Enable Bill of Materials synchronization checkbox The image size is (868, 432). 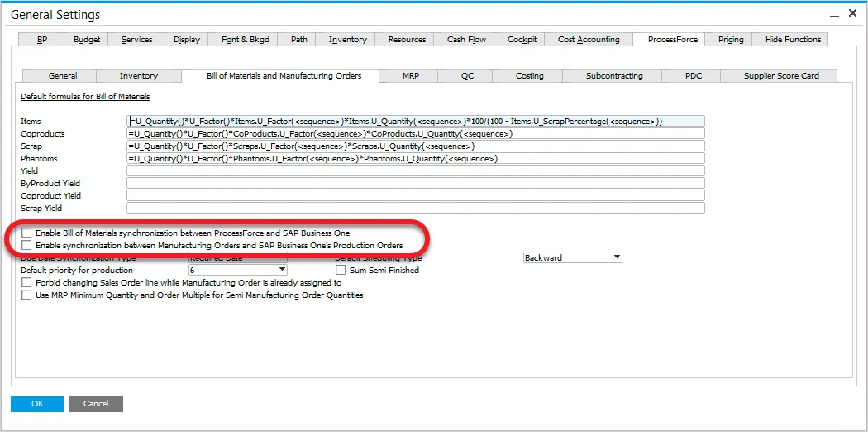pyautogui.click(x=27, y=233)
